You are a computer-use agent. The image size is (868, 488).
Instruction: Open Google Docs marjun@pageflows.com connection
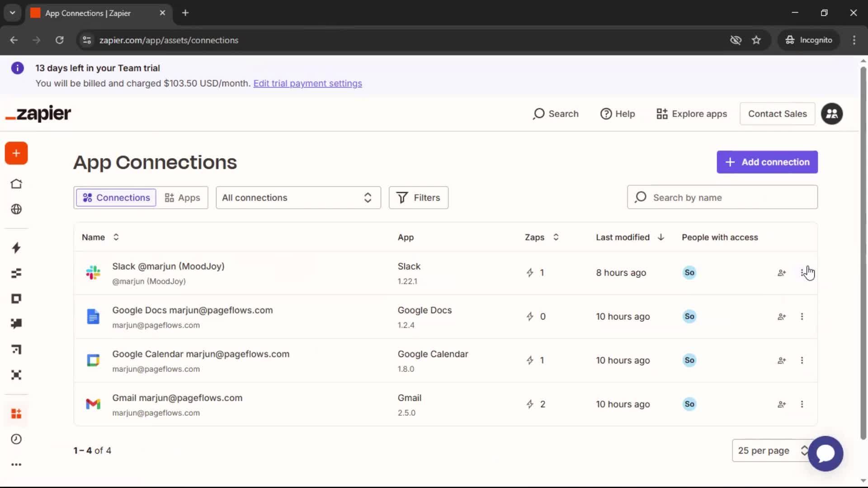tap(193, 310)
